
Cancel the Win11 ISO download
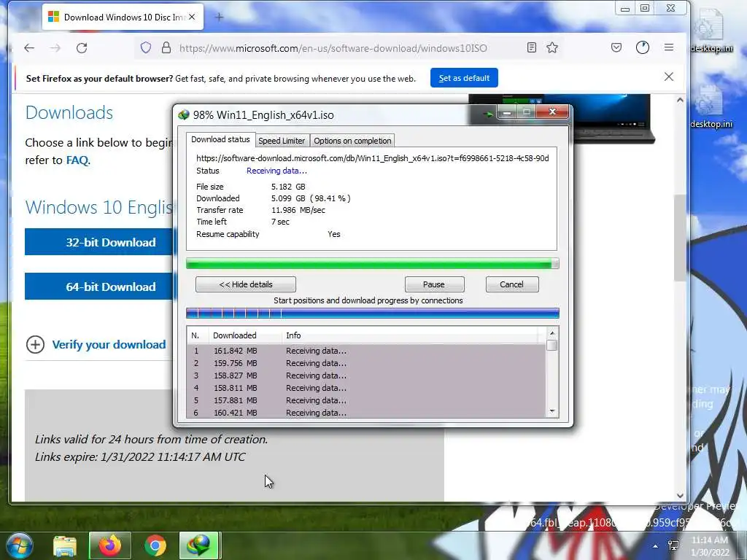tap(512, 284)
